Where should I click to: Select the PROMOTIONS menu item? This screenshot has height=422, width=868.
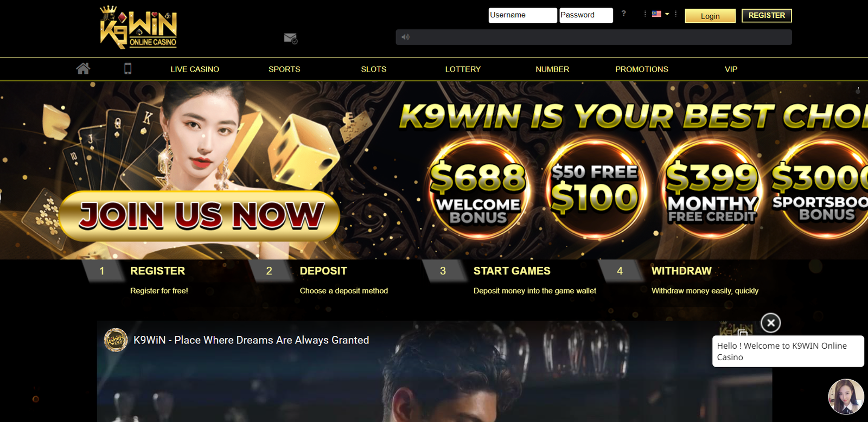tap(642, 69)
